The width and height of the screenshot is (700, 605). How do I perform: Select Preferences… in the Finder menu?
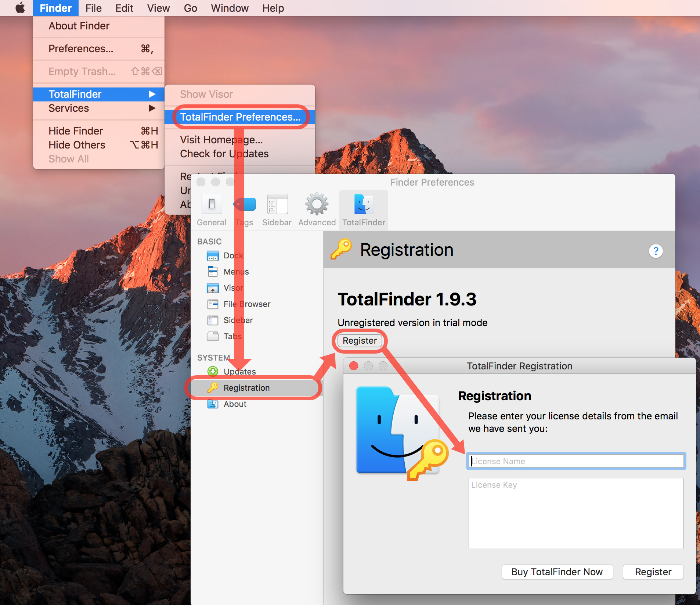coord(99,49)
